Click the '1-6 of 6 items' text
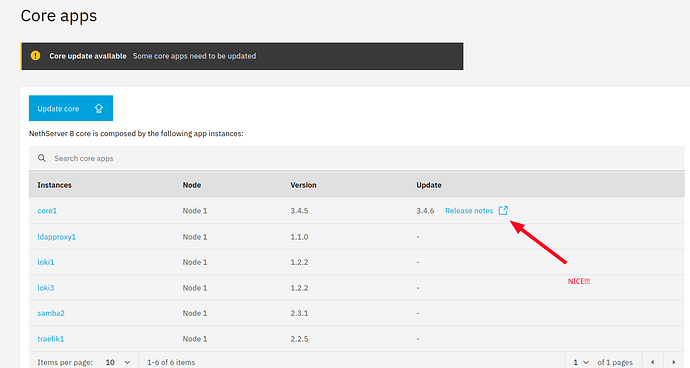Screen dimensions: 690x368 171,362
